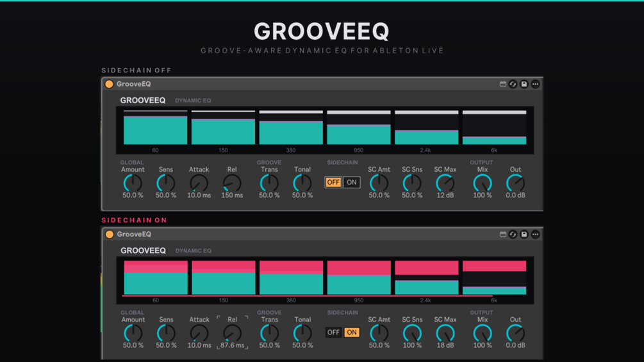Click GrooveEQ title bar name in top device

(x=133, y=84)
